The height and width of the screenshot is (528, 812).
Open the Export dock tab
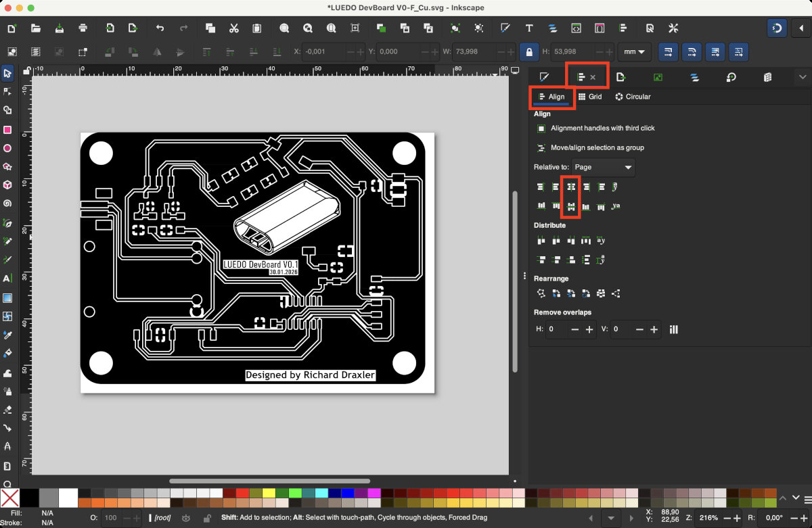pyautogui.click(x=620, y=78)
